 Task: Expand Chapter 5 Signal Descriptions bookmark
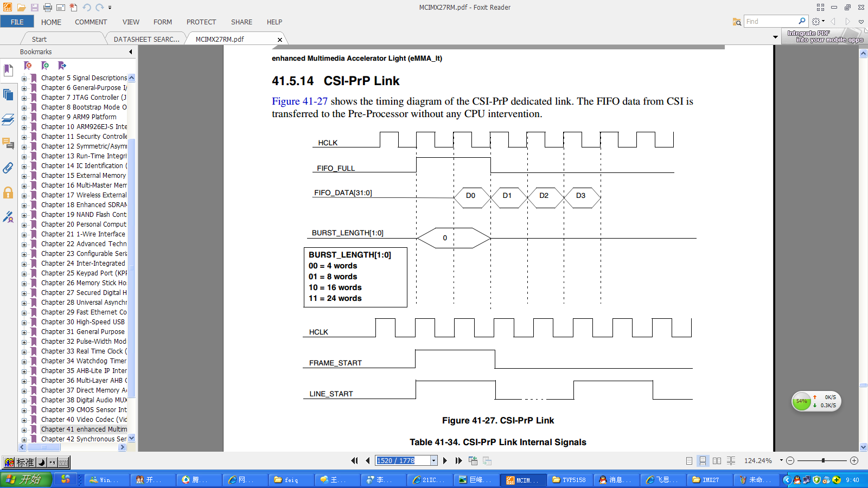(24, 79)
